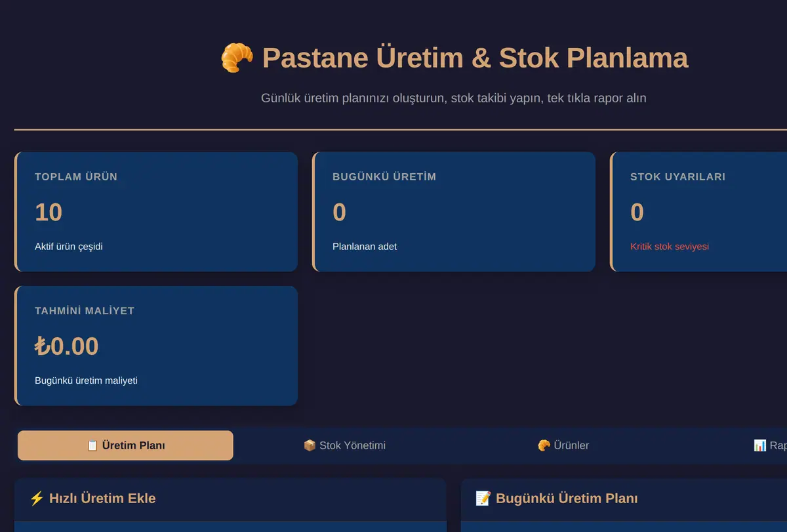Click the subtitle beginning 'Günlük üretim planınızı'

pos(454,98)
